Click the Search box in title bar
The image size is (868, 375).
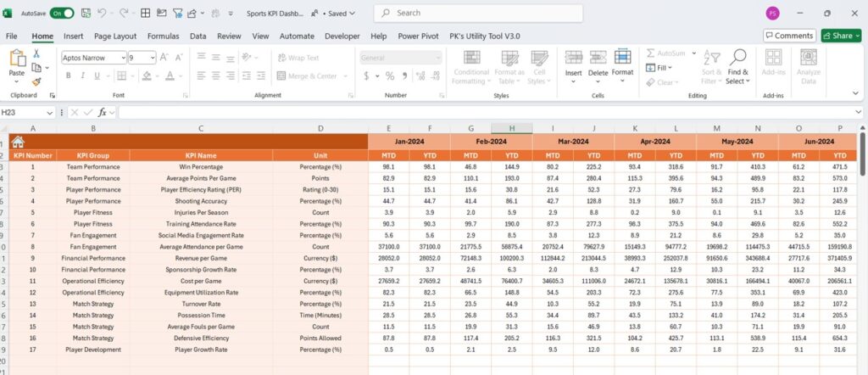(x=478, y=13)
